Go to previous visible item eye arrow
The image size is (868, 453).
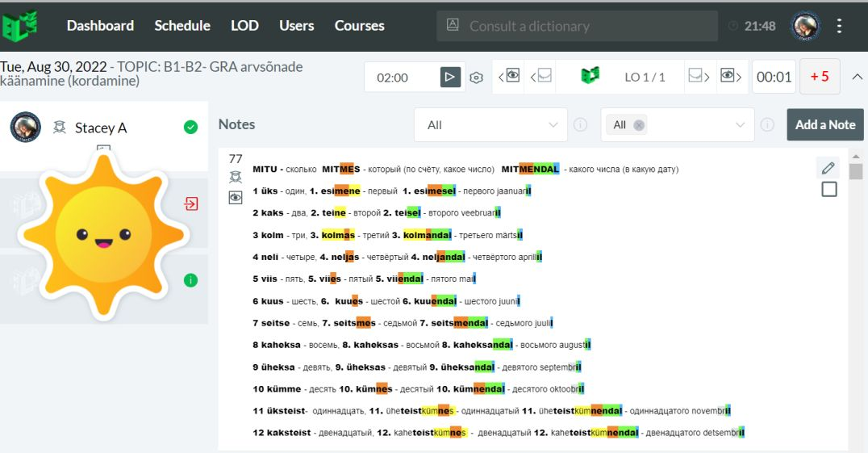click(x=509, y=76)
